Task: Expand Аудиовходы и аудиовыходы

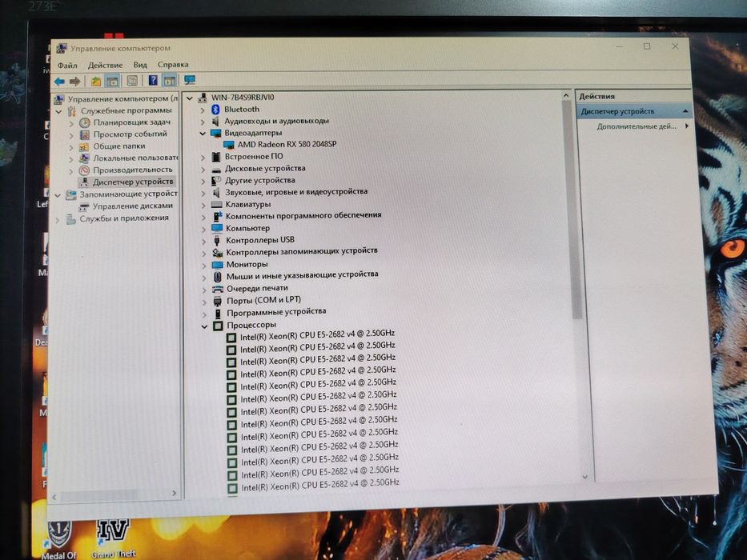Action: pyautogui.click(x=203, y=122)
